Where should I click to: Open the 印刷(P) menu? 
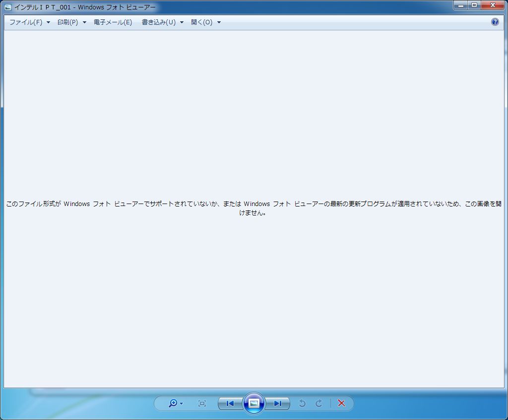click(x=67, y=22)
